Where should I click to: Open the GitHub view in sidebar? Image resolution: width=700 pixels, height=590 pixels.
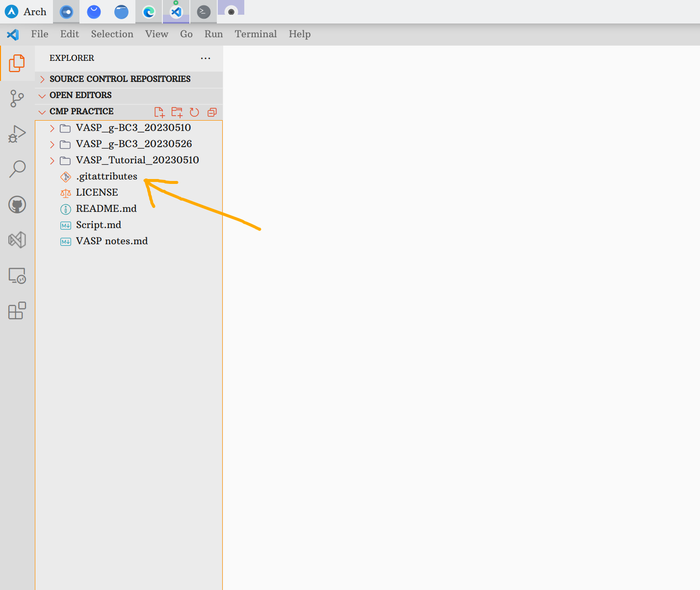[17, 205]
